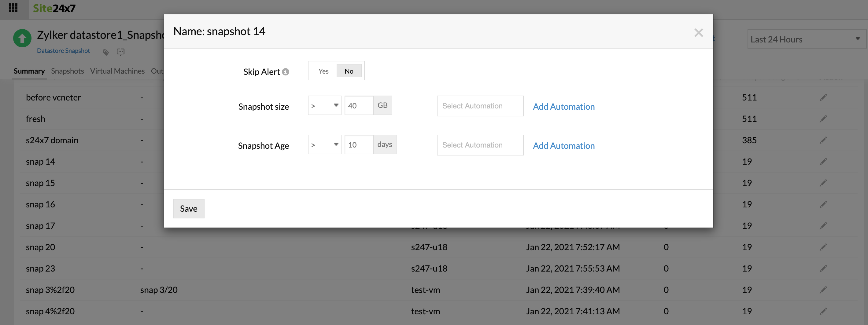Click the comment icon beside the tag
The width and height of the screenshot is (868, 325).
point(120,52)
